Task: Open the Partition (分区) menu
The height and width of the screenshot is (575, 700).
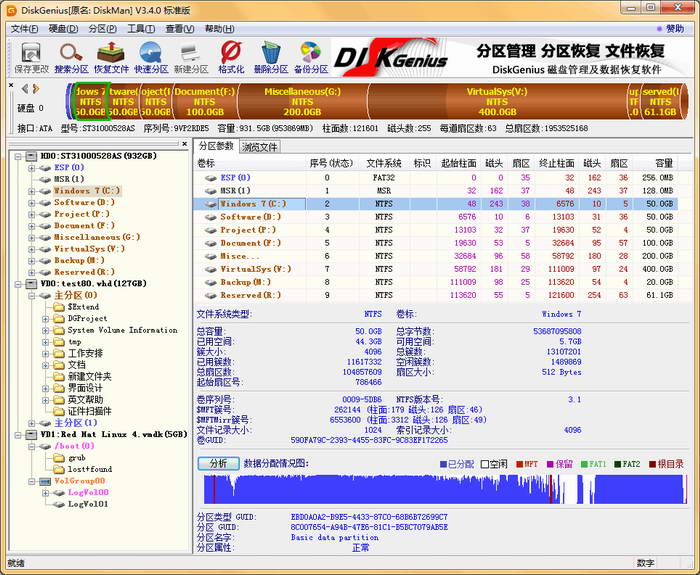Action: (103, 29)
